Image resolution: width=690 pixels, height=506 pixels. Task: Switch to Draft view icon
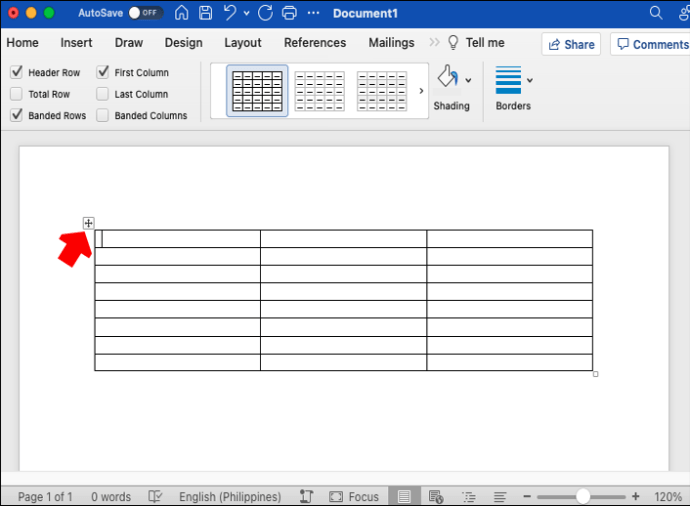(x=500, y=497)
